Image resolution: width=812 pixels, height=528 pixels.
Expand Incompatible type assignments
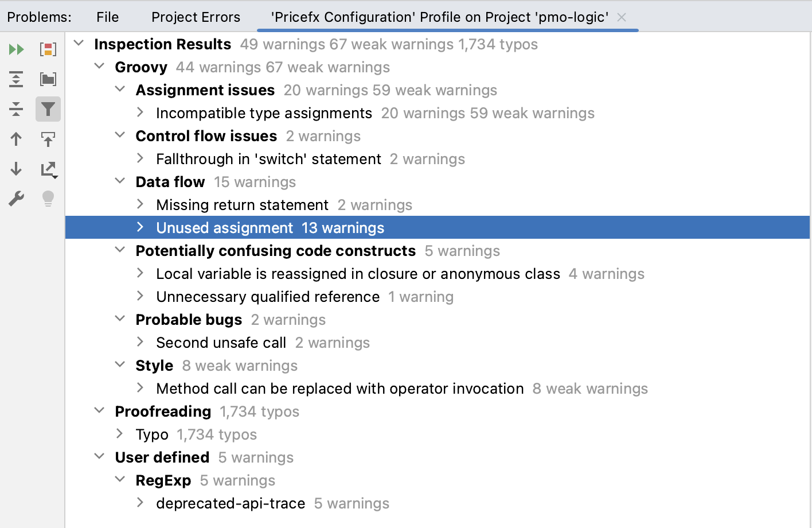click(140, 113)
